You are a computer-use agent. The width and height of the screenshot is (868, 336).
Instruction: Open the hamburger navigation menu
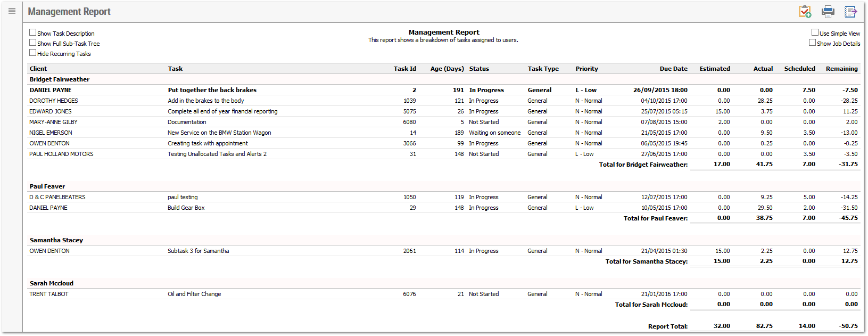click(12, 11)
